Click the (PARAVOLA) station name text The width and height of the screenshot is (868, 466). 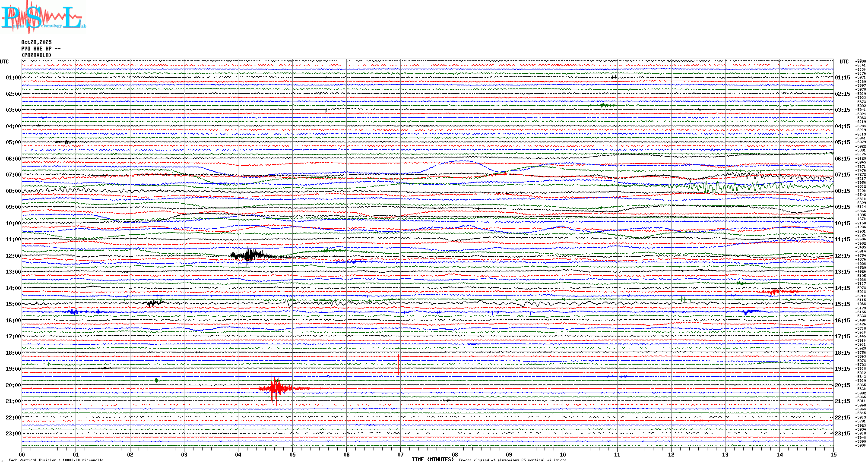[36, 55]
